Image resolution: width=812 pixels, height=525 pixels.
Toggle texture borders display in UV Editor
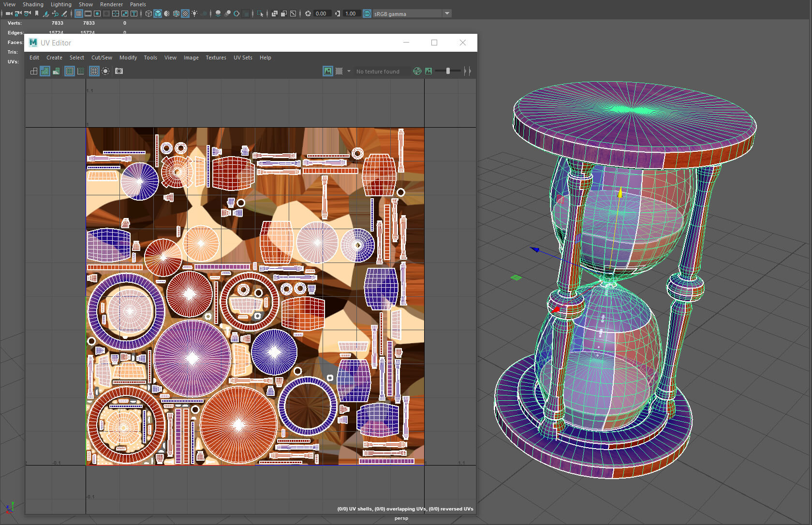[70, 71]
